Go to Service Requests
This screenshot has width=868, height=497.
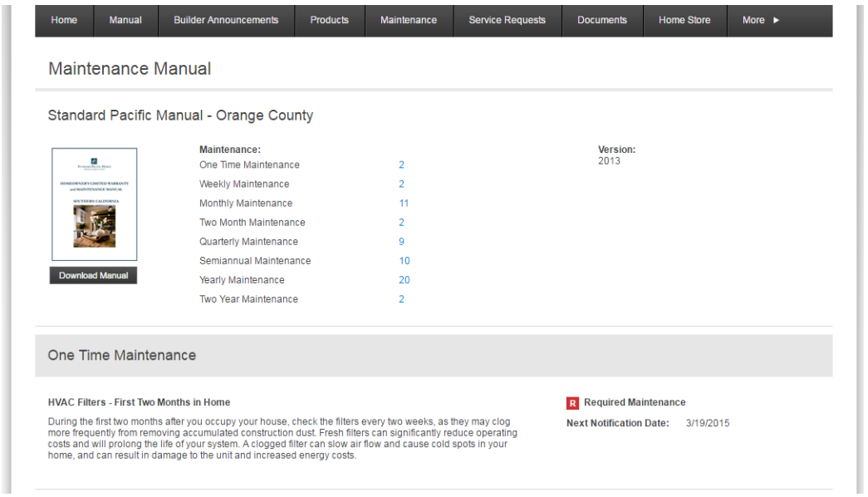pyautogui.click(x=507, y=20)
